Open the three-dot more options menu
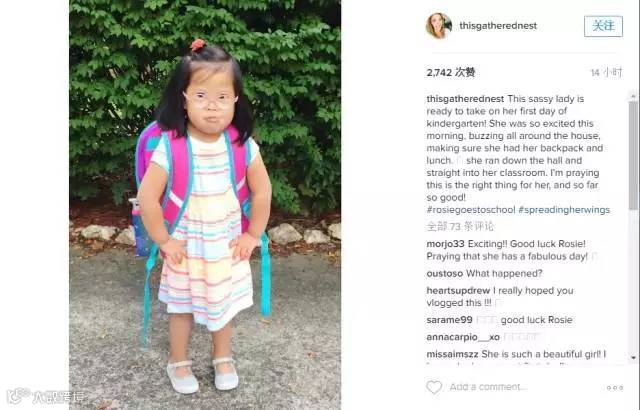 tap(615, 388)
